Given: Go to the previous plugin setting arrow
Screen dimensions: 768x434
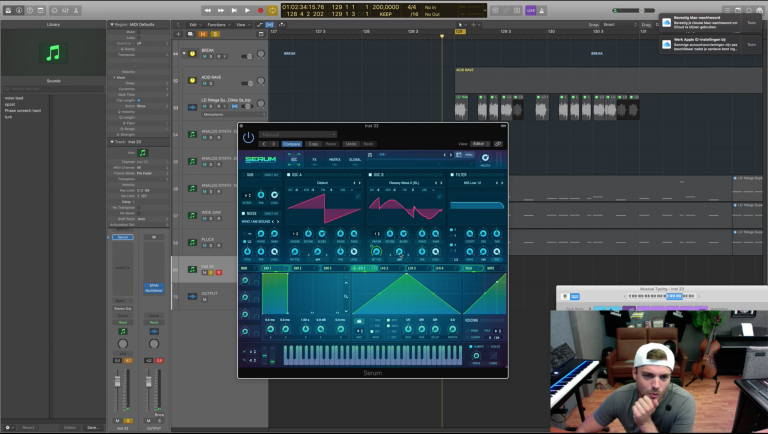Looking at the screenshot, I should pos(264,144).
